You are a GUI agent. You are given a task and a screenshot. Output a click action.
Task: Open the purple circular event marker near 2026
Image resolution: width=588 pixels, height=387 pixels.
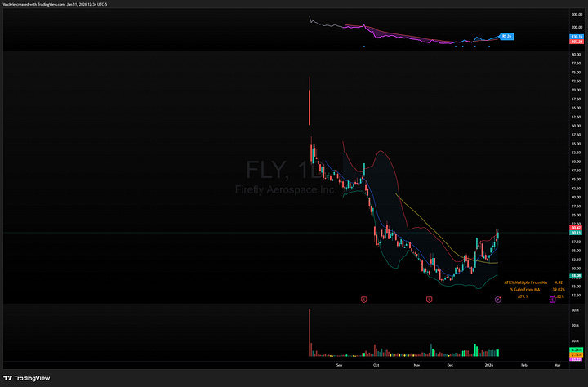(497, 300)
